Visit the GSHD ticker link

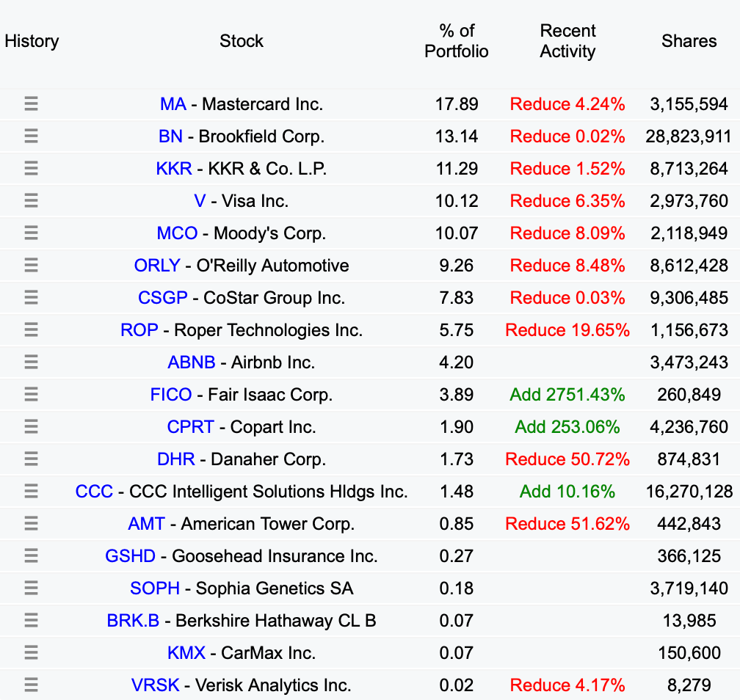(x=130, y=556)
